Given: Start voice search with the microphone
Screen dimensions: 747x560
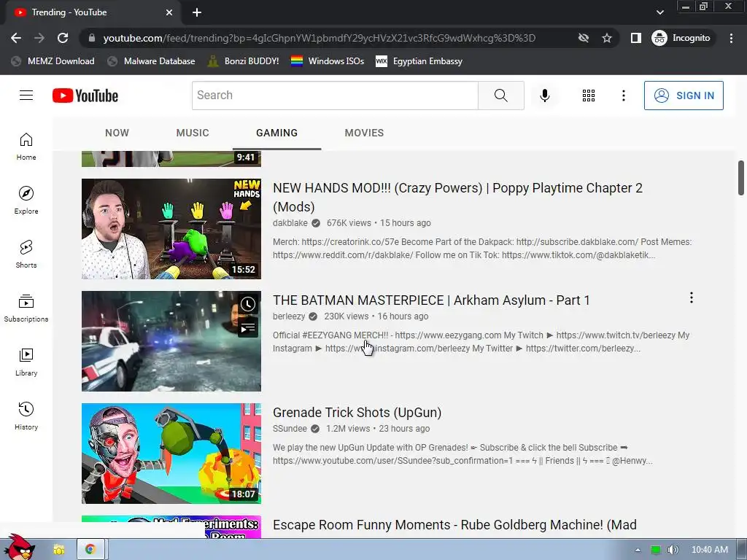Looking at the screenshot, I should pyautogui.click(x=544, y=96).
